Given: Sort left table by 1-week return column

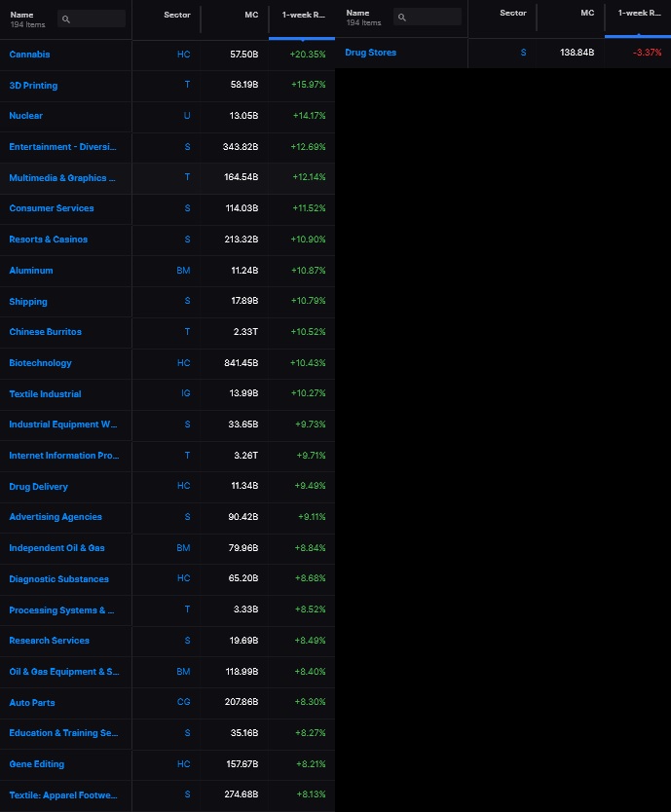Looking at the screenshot, I should coord(303,15).
